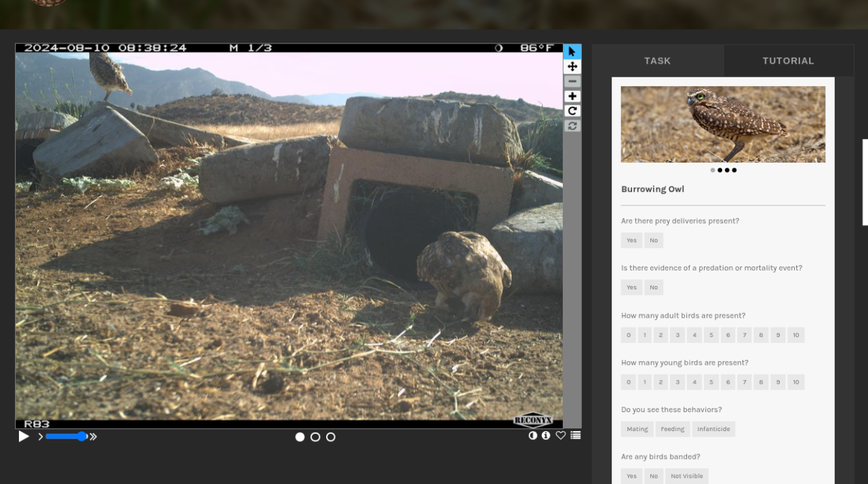Choose 7 young birds present
Screen dimensions: 868x484
click(745, 382)
